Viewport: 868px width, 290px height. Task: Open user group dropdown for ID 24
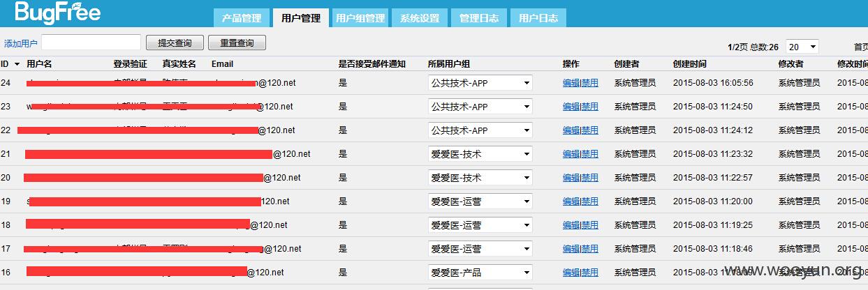click(x=480, y=83)
